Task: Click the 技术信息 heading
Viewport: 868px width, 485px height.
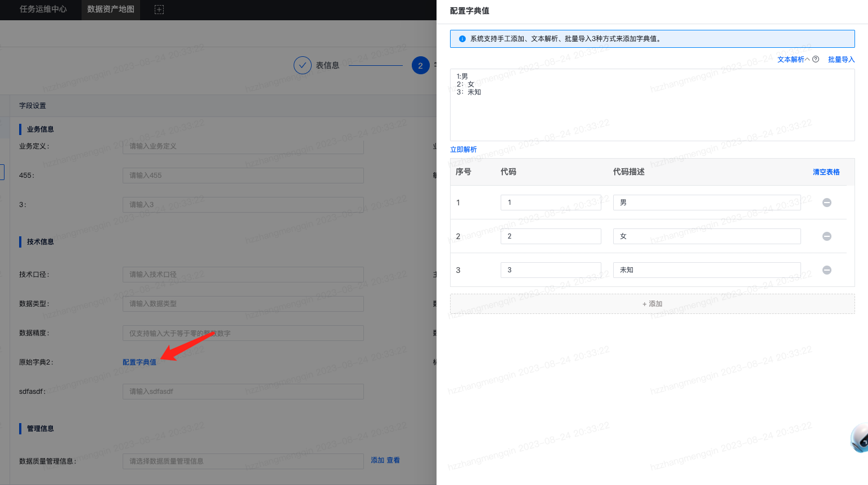Action: tap(41, 242)
